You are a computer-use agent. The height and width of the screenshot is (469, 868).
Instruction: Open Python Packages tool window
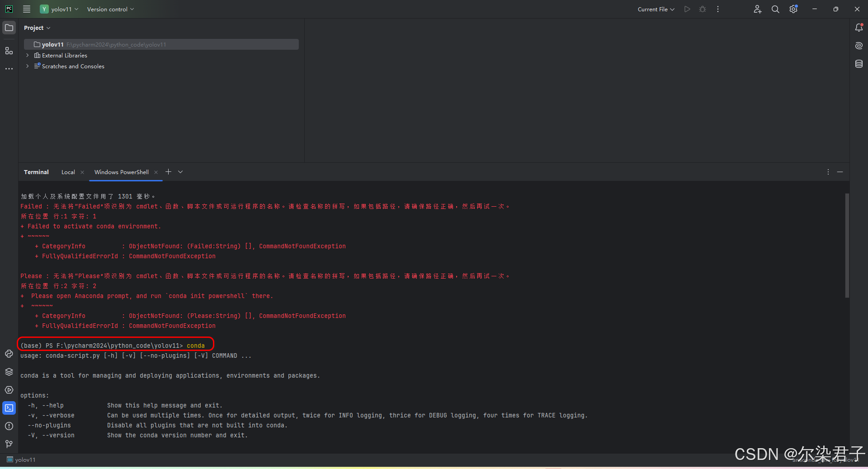coord(9,354)
